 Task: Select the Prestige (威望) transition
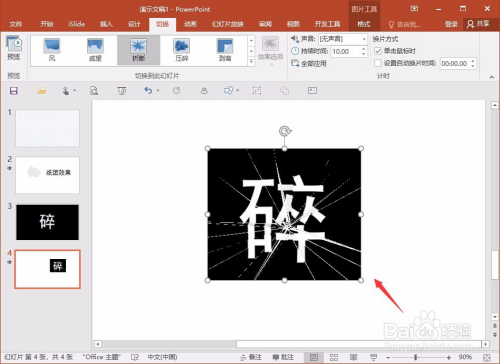(95, 50)
